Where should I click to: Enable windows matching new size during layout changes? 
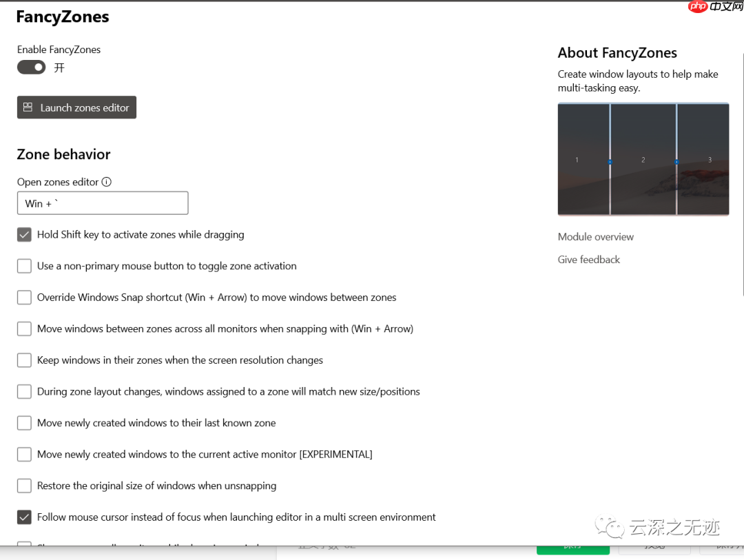pyautogui.click(x=24, y=391)
